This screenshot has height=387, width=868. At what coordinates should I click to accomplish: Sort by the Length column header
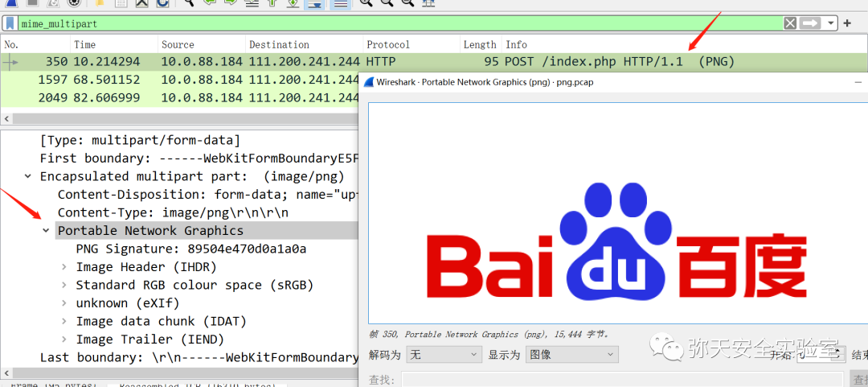tap(481, 44)
